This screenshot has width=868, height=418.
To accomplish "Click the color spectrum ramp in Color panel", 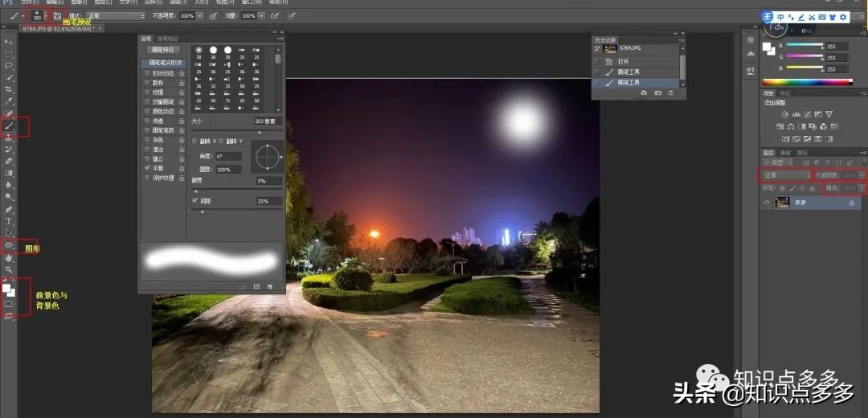I will 807,81.
